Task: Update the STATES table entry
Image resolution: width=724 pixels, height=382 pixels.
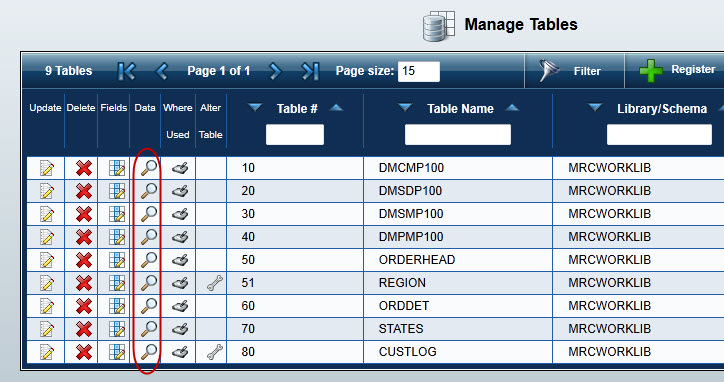Action: click(46, 329)
